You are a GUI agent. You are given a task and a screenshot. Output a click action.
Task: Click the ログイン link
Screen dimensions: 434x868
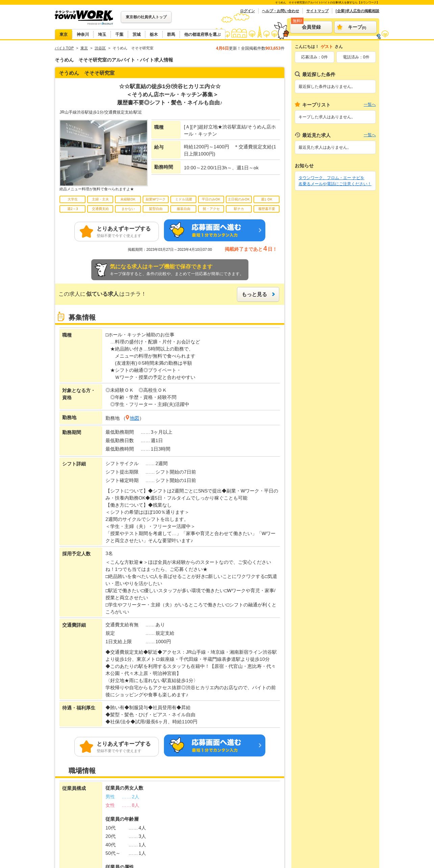pos(247,11)
